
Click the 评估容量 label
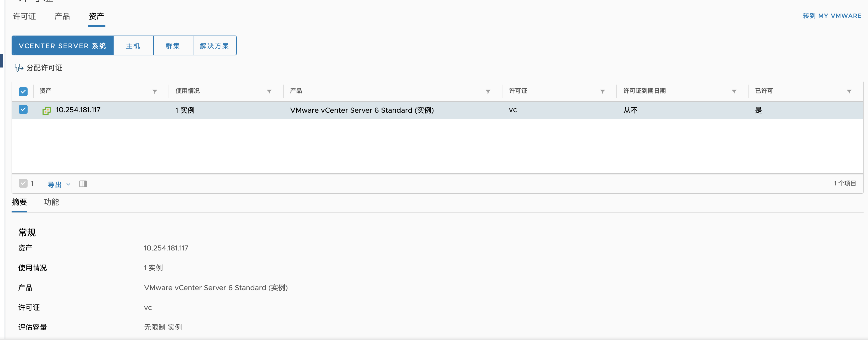click(x=32, y=327)
